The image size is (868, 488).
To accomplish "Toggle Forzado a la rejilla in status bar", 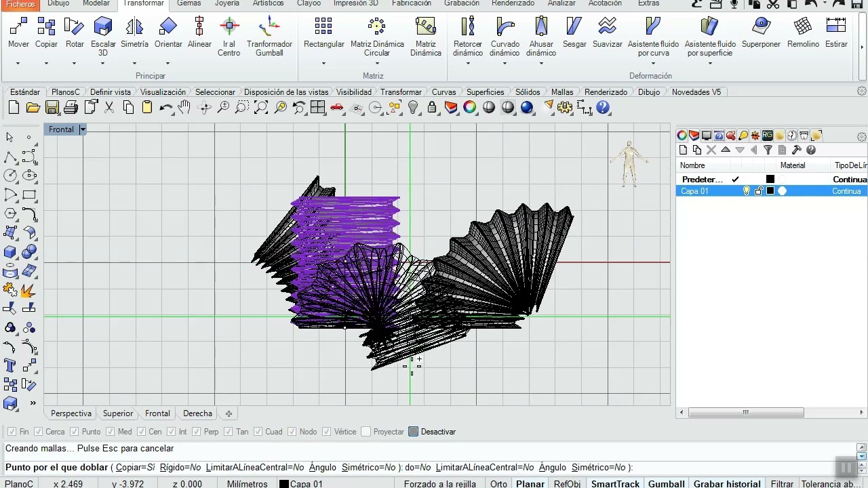I will coord(439,484).
